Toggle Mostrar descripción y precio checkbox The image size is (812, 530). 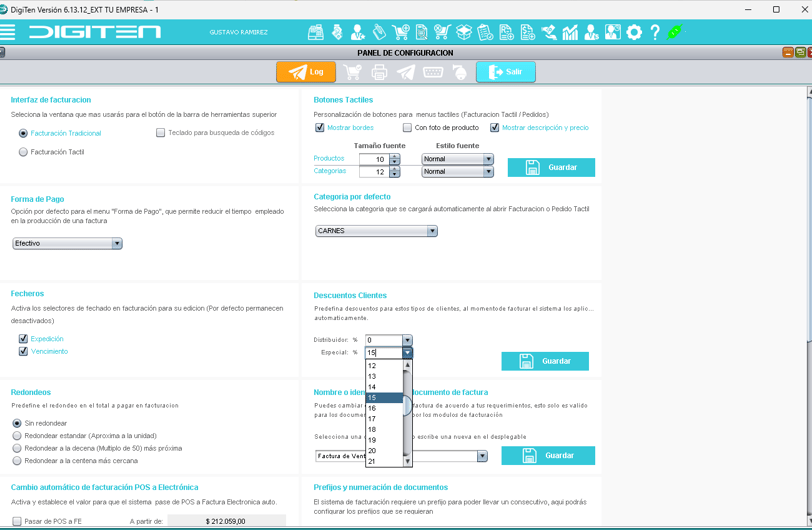click(x=495, y=127)
